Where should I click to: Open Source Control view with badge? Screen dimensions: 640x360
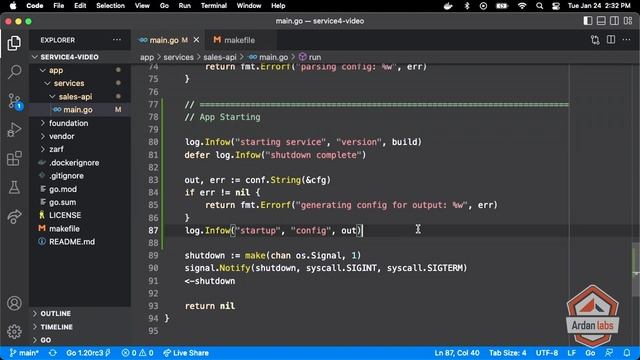[15, 101]
